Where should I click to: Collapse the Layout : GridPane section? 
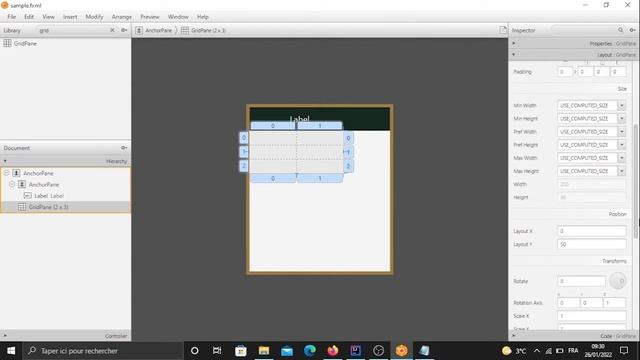click(x=513, y=55)
